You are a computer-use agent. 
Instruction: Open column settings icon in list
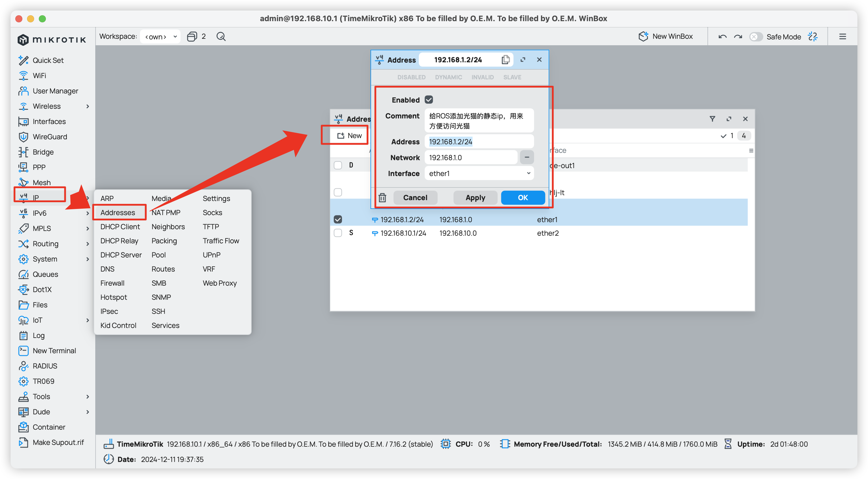(x=751, y=150)
